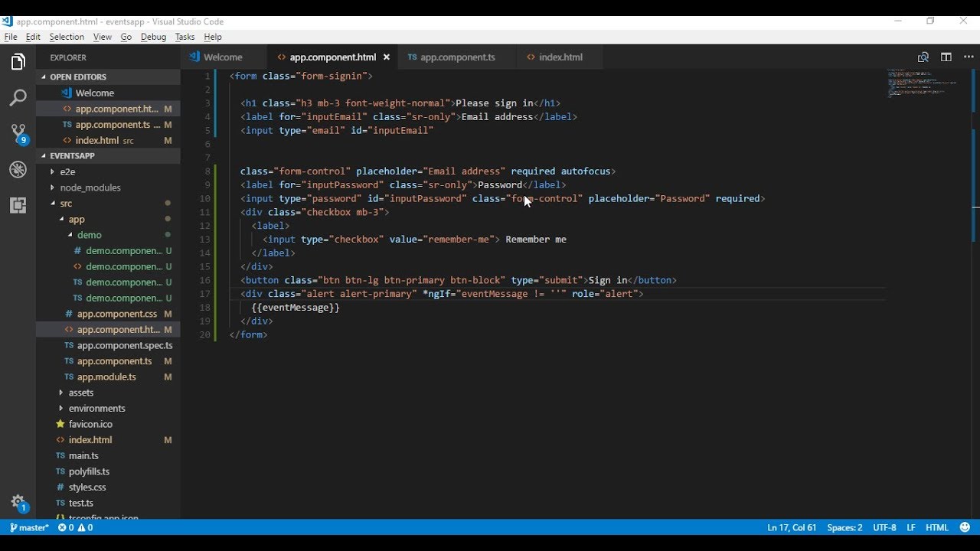The height and width of the screenshot is (551, 980).
Task: Open app.module.ts in the file tree
Action: tap(108, 377)
